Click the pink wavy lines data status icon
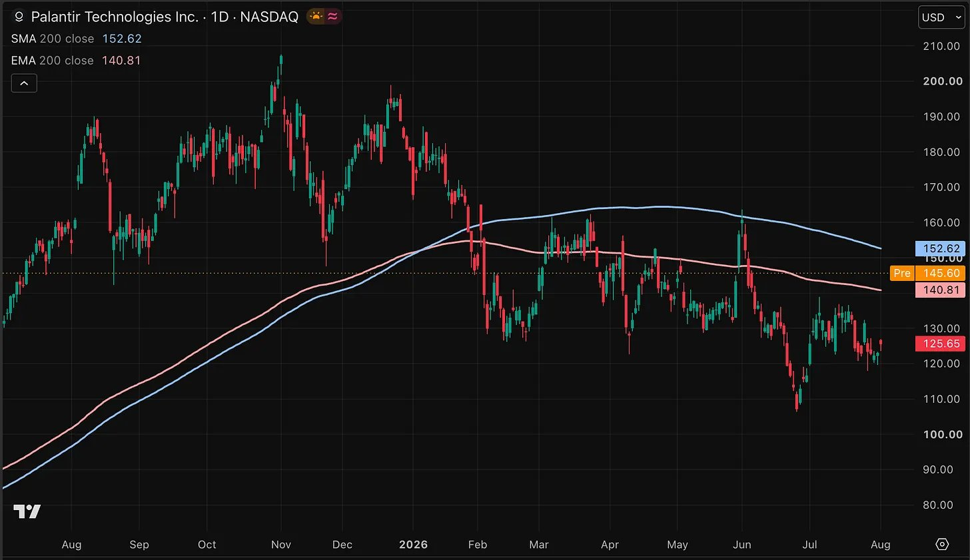The image size is (970, 560). [x=332, y=17]
